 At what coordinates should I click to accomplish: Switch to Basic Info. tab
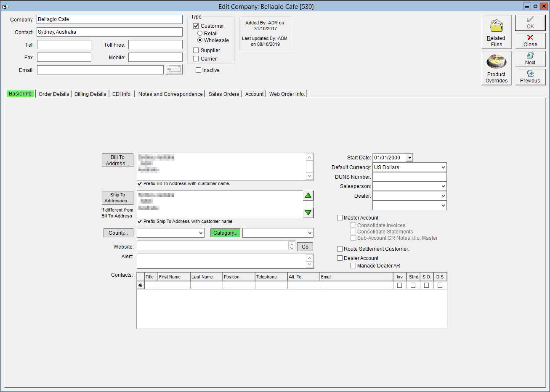[21, 94]
